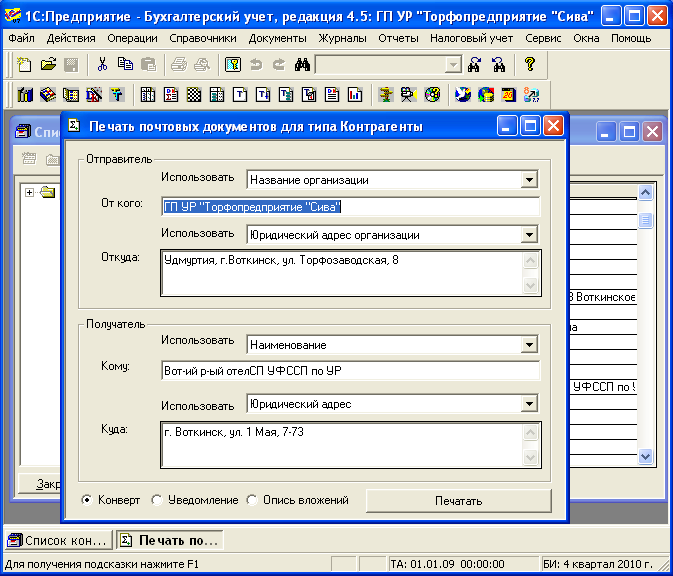Click the dove on globe icon
The image size is (673, 576).
tap(463, 94)
